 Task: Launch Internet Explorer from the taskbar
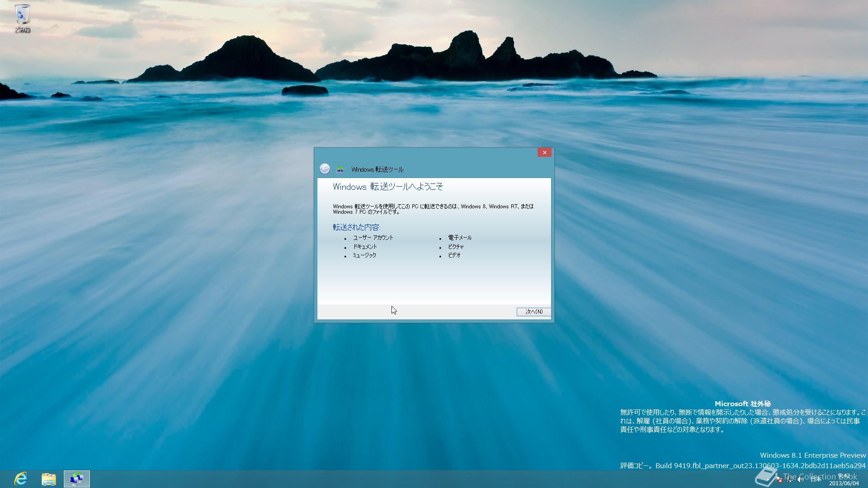(21, 479)
